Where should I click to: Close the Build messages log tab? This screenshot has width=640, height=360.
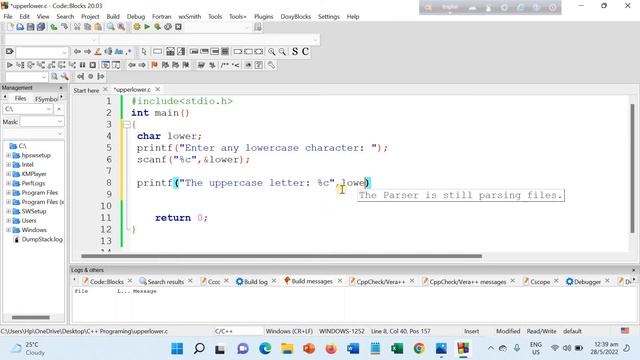point(340,281)
